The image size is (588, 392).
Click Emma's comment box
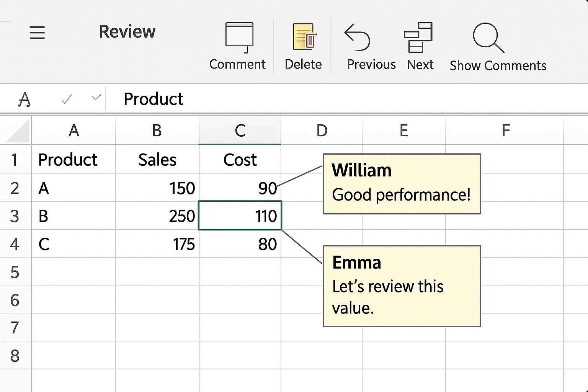402,286
